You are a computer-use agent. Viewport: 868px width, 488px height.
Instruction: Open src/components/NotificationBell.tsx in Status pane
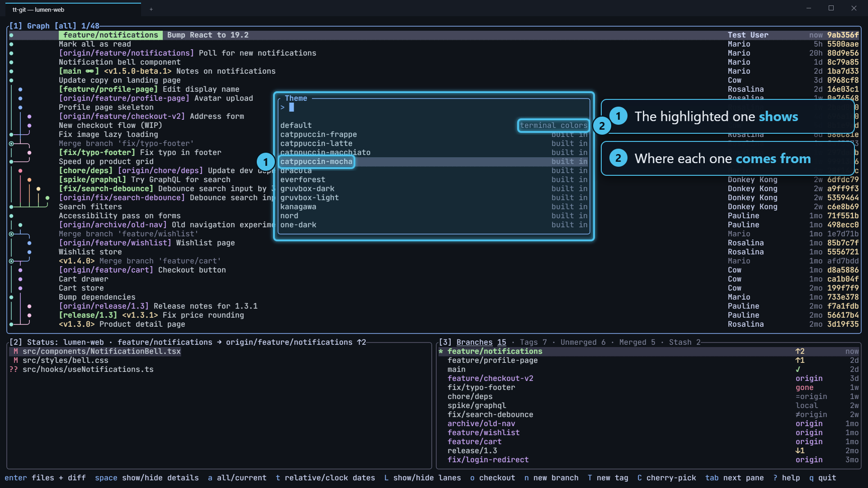tap(95, 351)
